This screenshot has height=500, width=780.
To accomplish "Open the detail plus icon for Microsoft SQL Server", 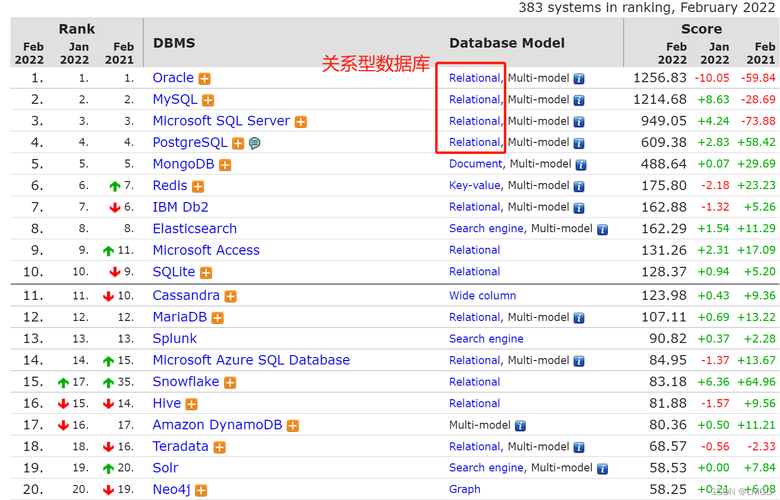I will (300, 122).
